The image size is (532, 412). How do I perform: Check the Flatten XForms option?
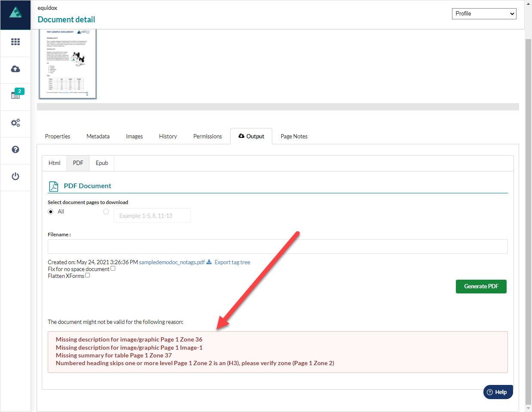point(88,275)
